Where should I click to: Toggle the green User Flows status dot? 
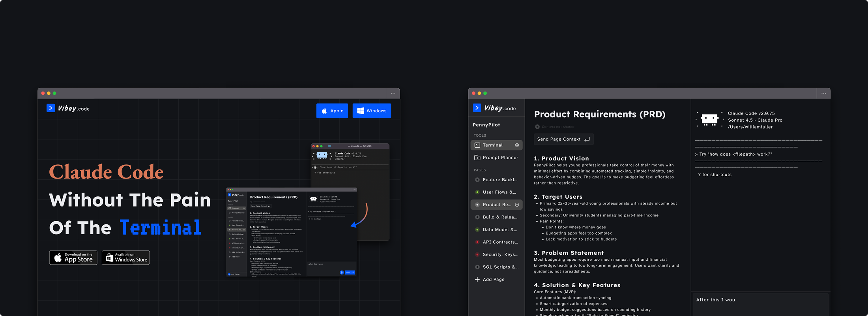477,192
